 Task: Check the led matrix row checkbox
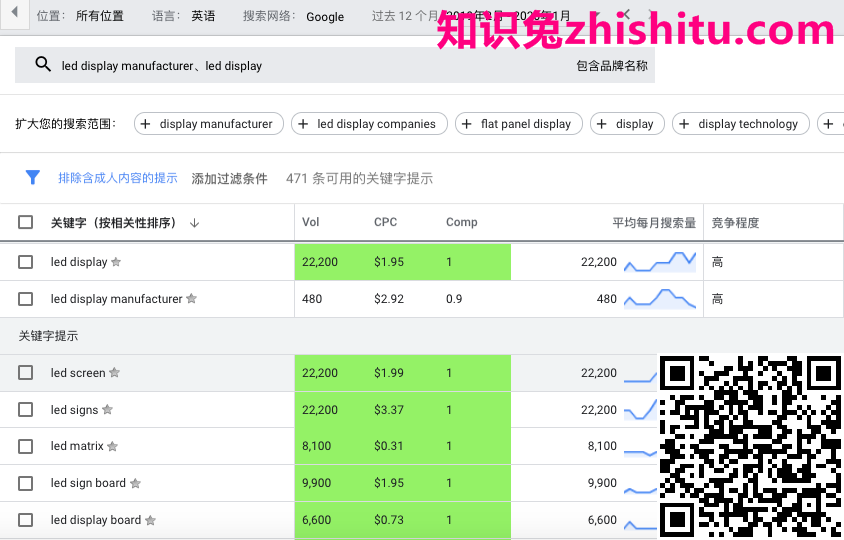point(25,446)
